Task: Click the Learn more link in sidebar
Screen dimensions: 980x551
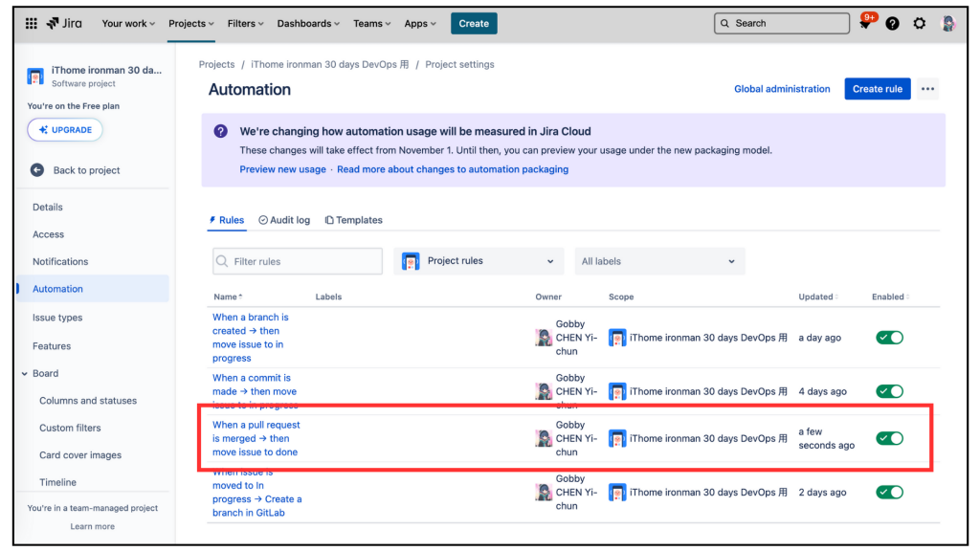Action: [x=93, y=527]
